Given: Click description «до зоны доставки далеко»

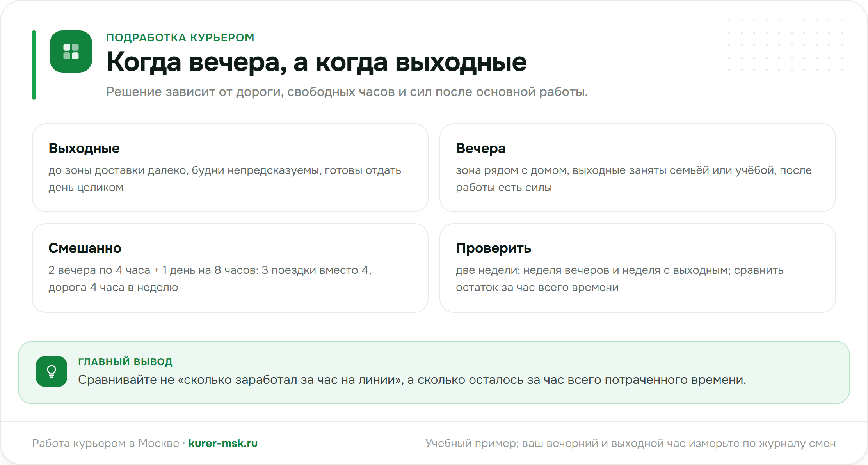Looking at the screenshot, I should [225, 179].
